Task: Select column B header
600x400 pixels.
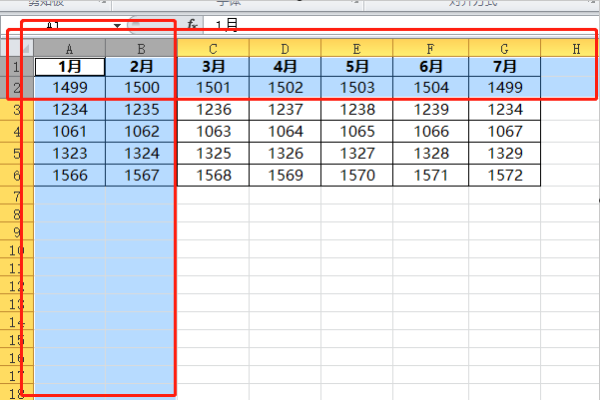Action: coord(141,49)
